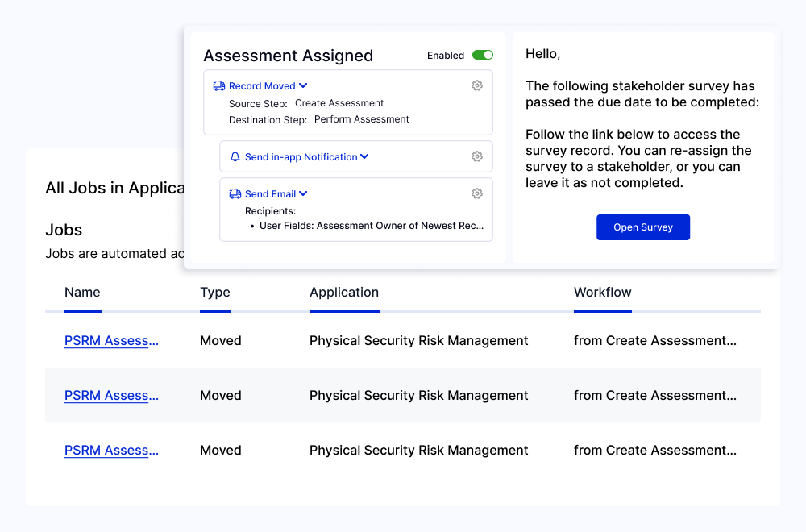
Task: Click the Enabled label text
Action: pos(446,55)
